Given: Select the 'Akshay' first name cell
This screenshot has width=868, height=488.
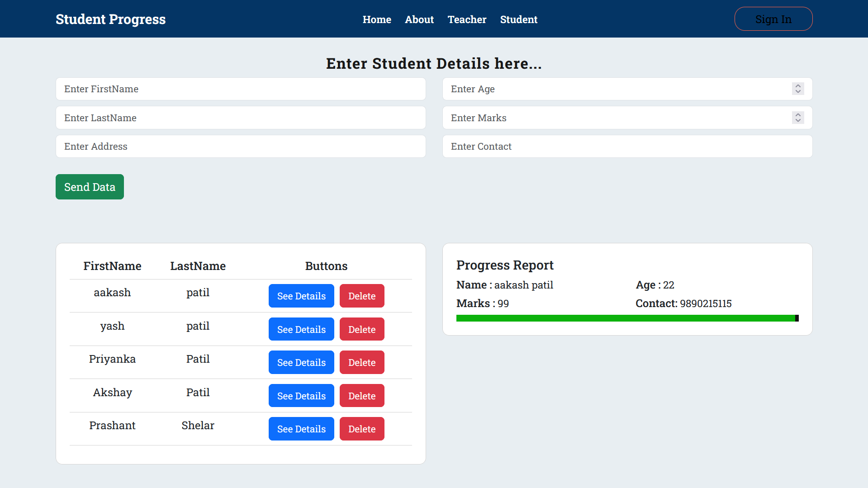Looking at the screenshot, I should [112, 393].
